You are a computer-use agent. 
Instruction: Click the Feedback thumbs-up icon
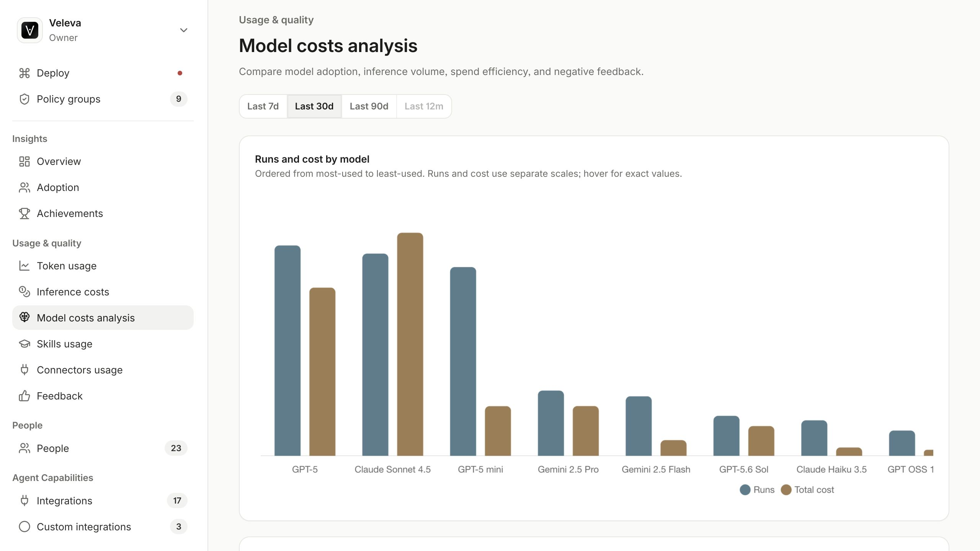24,396
